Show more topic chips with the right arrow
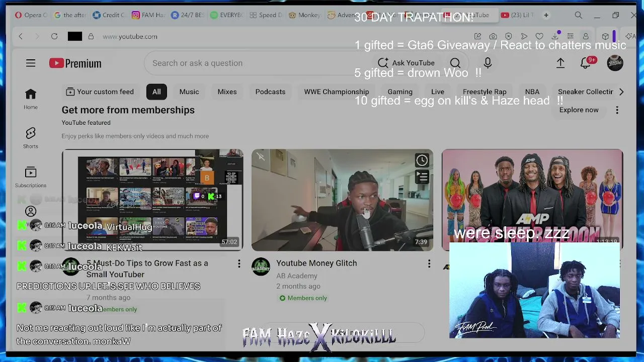This screenshot has width=644, height=362. (x=621, y=92)
